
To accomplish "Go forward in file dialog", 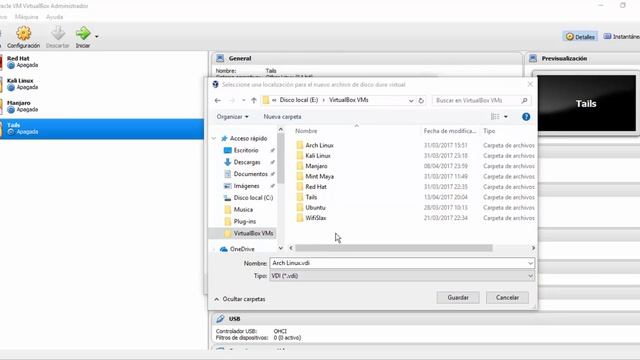I will click(x=232, y=100).
